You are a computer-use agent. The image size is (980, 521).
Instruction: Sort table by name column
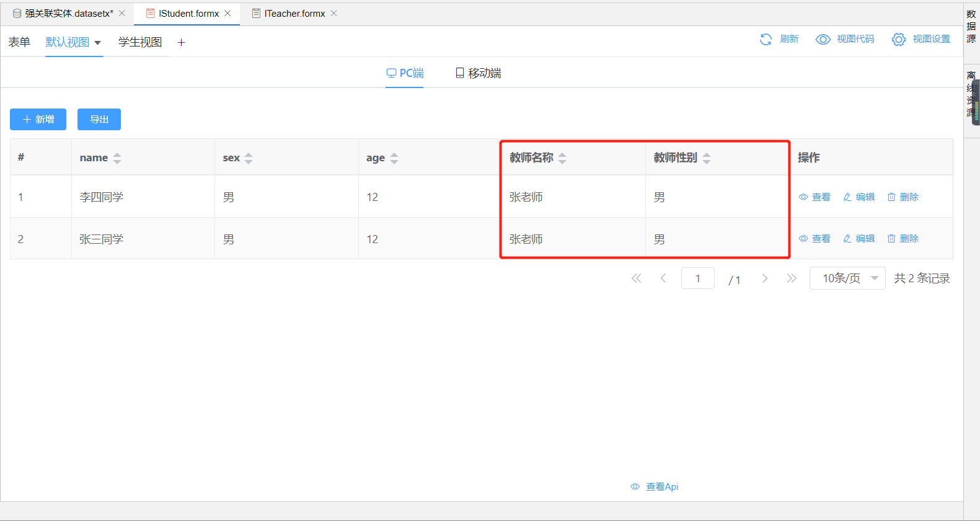(117, 158)
